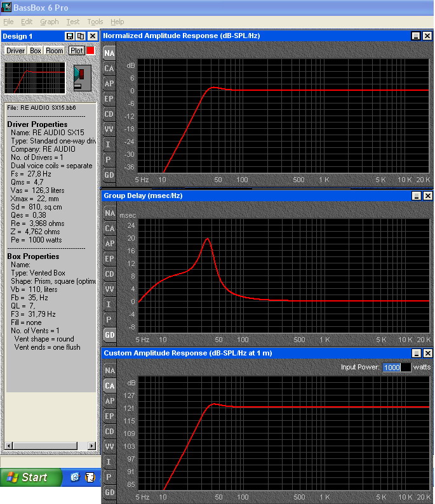The height and width of the screenshot is (504, 435).
Task: Select CA tab in Group Delay window
Action: [x=110, y=229]
